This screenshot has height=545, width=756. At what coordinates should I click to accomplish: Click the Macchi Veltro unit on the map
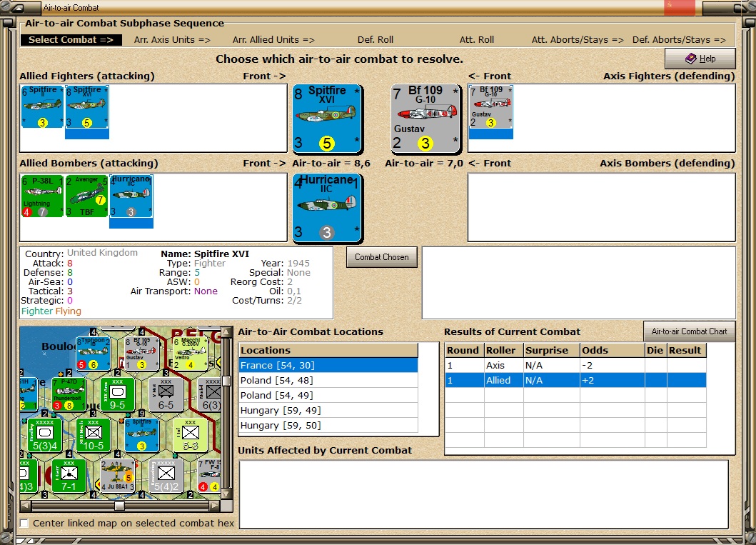190,354
